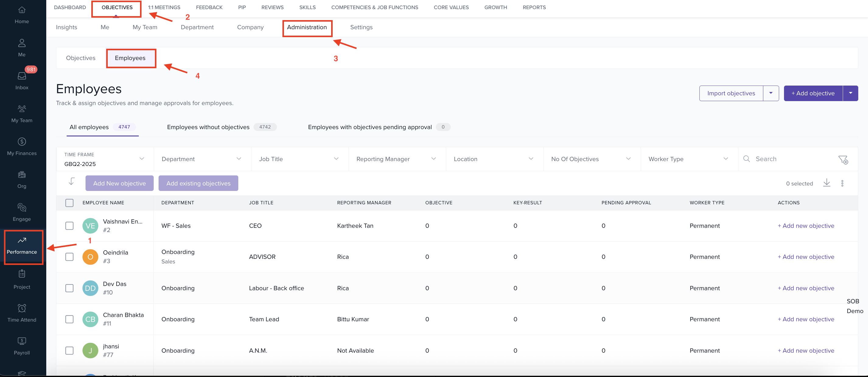Click the sort arrow icon beside Add New objective
The width and height of the screenshot is (868, 377).
point(72,182)
